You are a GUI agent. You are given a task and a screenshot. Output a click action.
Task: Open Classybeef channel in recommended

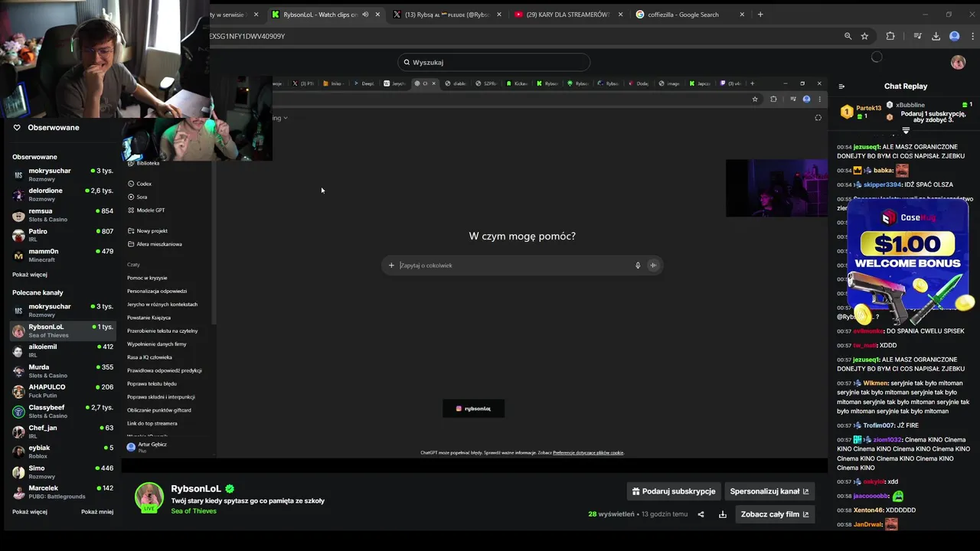tap(63, 411)
